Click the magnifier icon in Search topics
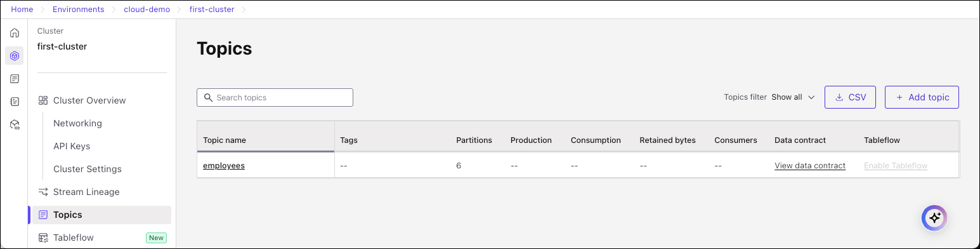The width and height of the screenshot is (980, 249). 208,98
